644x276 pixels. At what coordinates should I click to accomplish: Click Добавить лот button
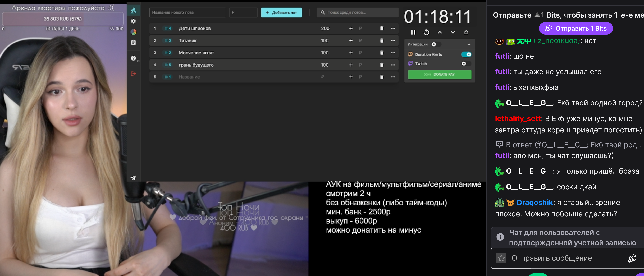click(281, 12)
